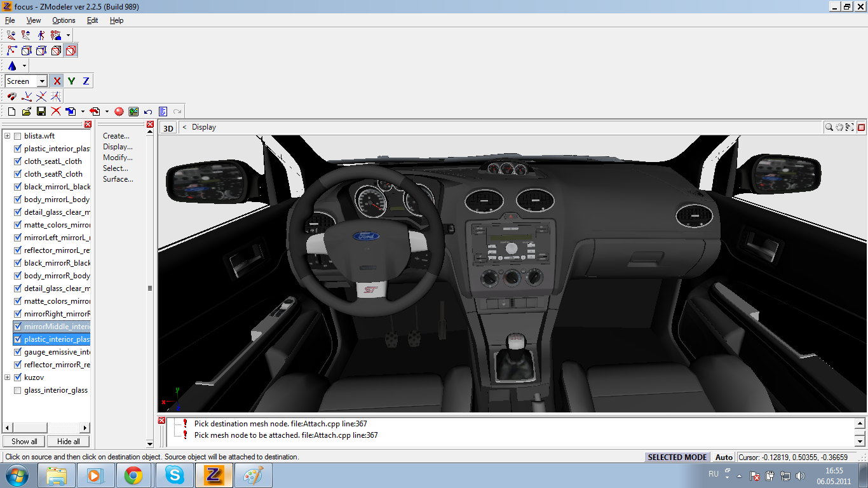The width and height of the screenshot is (868, 488).
Task: Switch to Edges editing level
Action: (41, 50)
